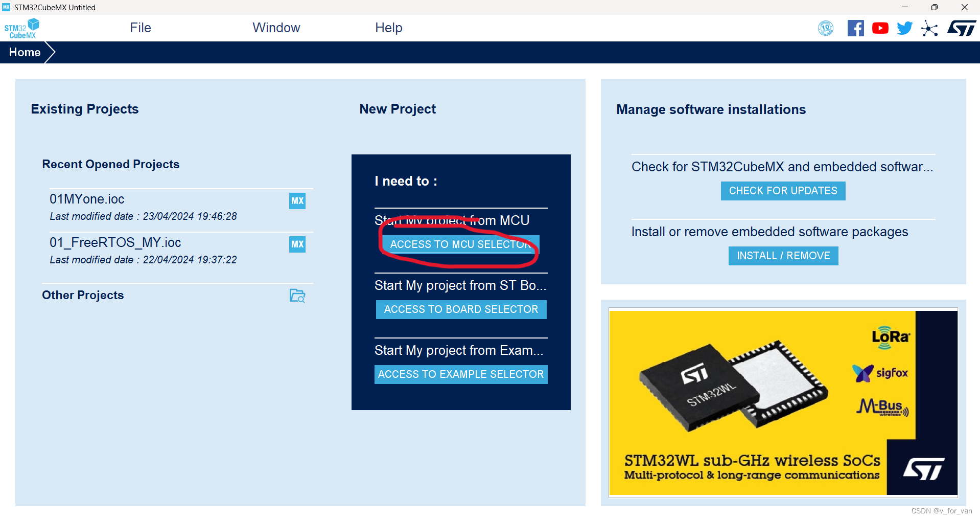Viewport: 980px width, 519px height.
Task: Click the ST logo in the top bar
Action: [x=962, y=28]
